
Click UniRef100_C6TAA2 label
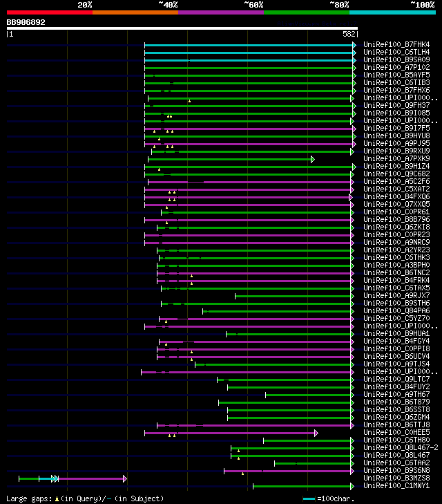click(396, 463)
